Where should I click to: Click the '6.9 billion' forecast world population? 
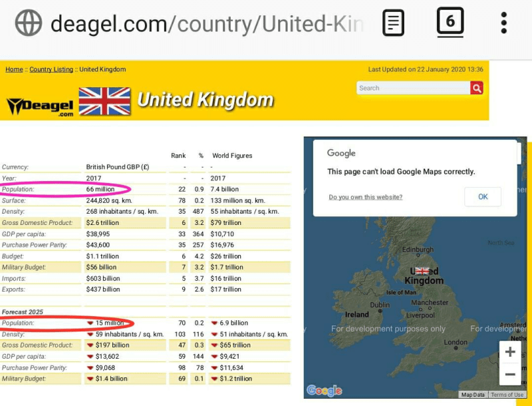pos(234,323)
